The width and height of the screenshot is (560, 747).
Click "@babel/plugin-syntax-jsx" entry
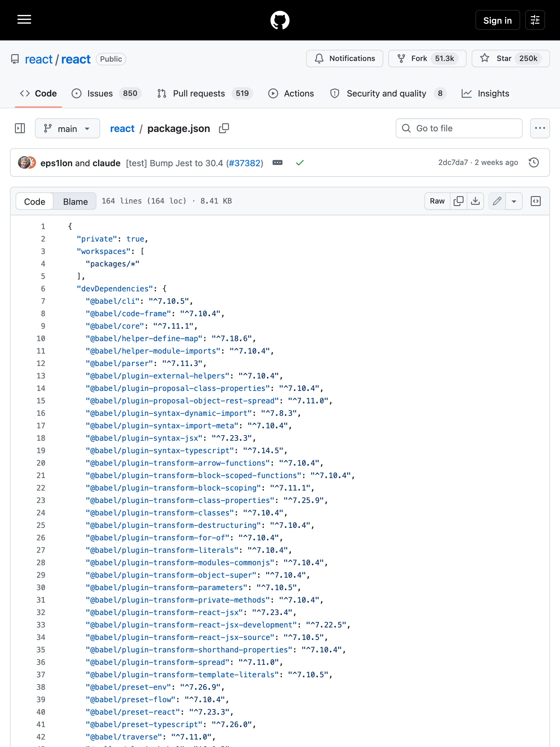(x=171, y=438)
